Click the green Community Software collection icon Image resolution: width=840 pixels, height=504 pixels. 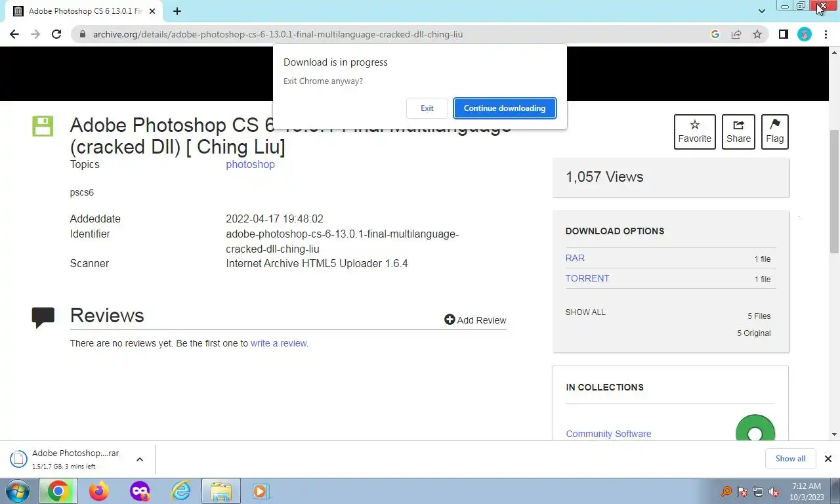pyautogui.click(x=755, y=428)
